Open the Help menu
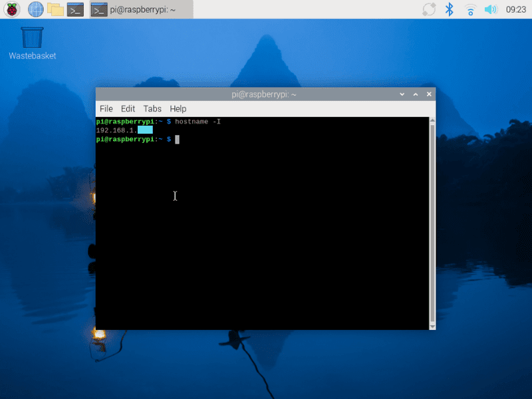This screenshot has height=399, width=532. click(178, 108)
